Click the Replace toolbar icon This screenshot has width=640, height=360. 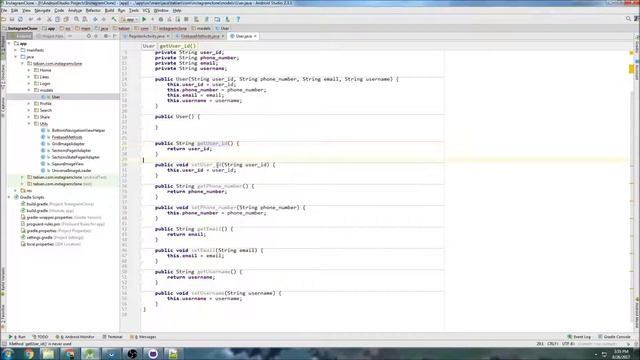[x=84, y=19]
